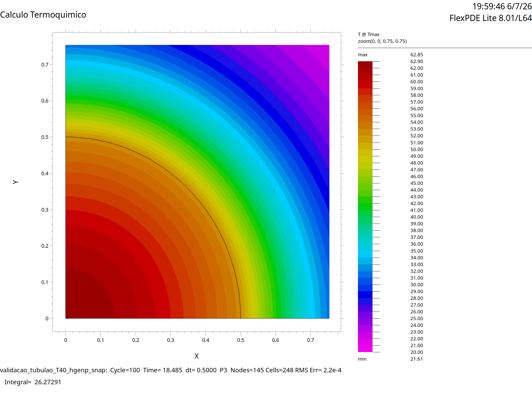
Task: Click the timestamp "19:59:46 6/7/26"
Action: pos(502,6)
